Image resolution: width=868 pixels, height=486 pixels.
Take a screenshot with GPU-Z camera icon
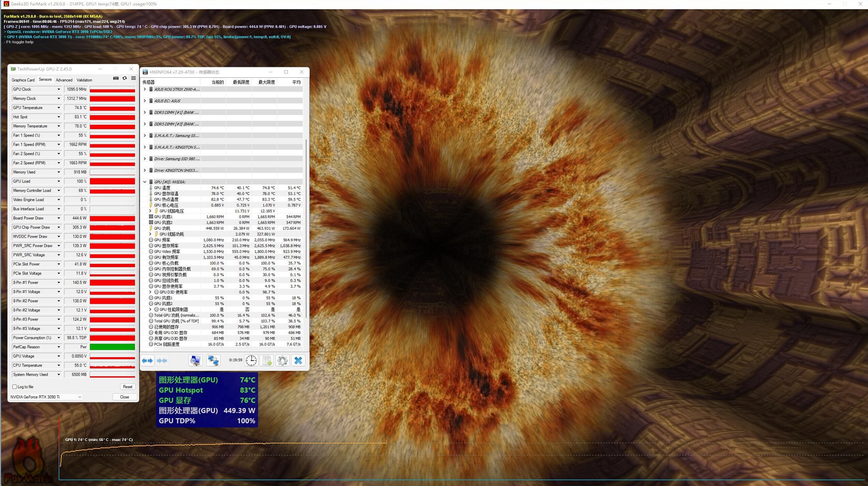[x=116, y=78]
